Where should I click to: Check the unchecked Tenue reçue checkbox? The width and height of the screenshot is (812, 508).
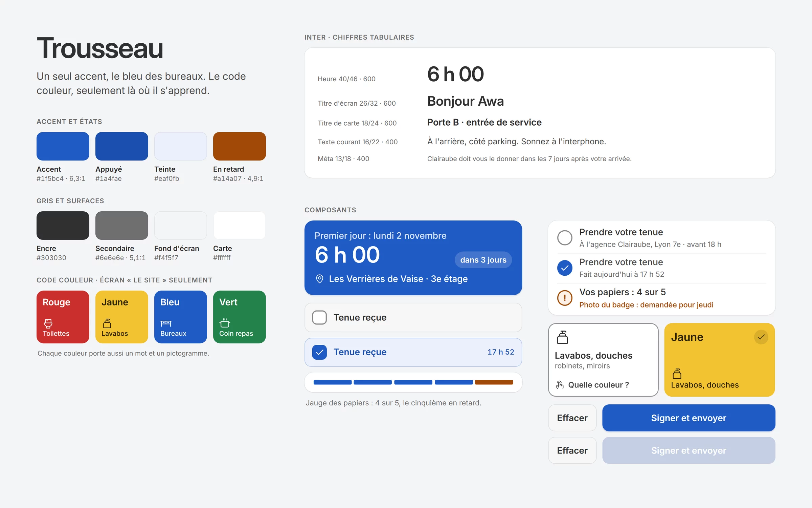[319, 317]
